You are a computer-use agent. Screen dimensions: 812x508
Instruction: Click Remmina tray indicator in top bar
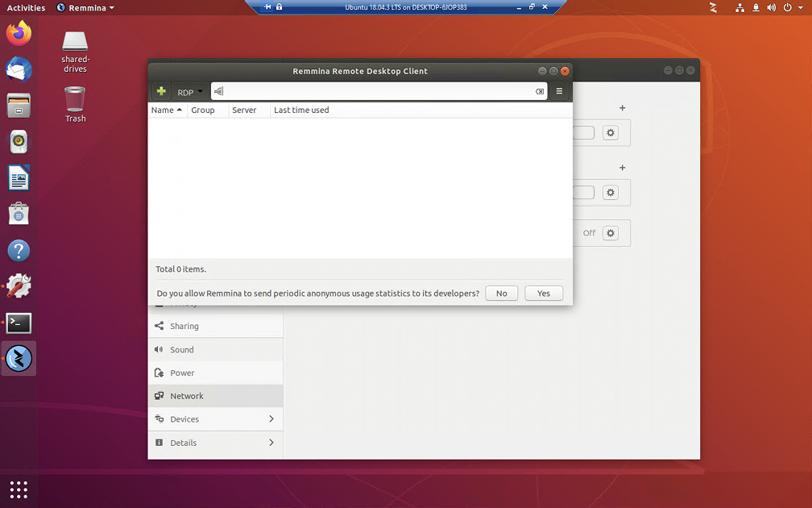coord(713,7)
